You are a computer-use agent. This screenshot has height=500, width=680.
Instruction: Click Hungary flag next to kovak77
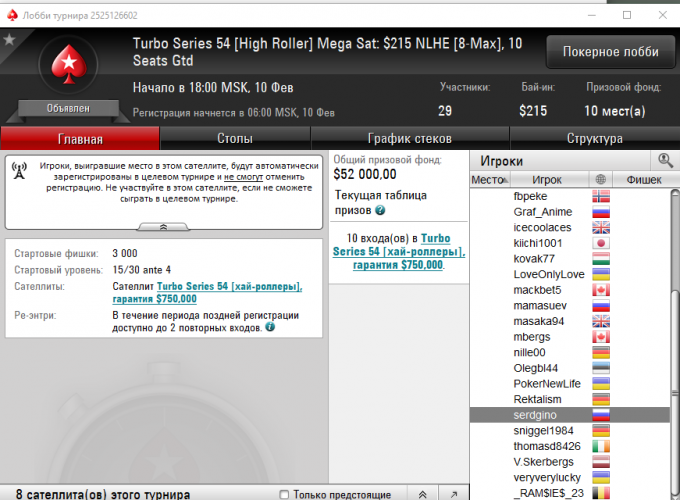point(601,259)
